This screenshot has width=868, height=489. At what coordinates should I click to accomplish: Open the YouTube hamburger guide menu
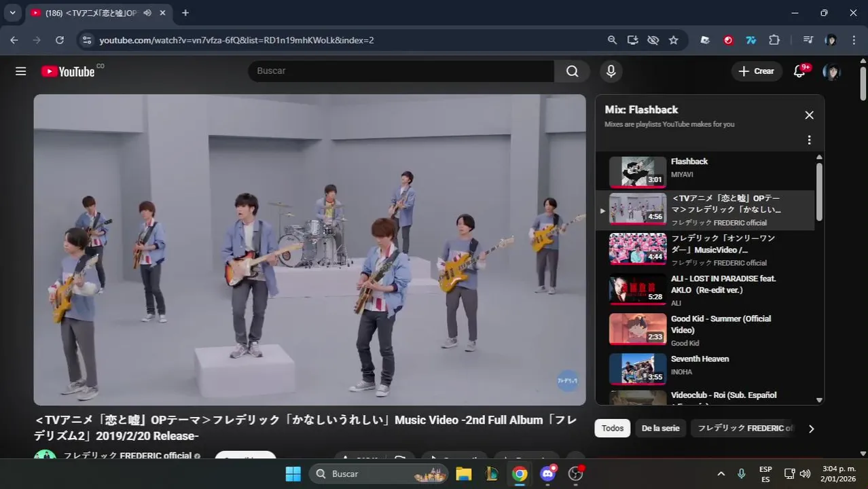[21, 71]
